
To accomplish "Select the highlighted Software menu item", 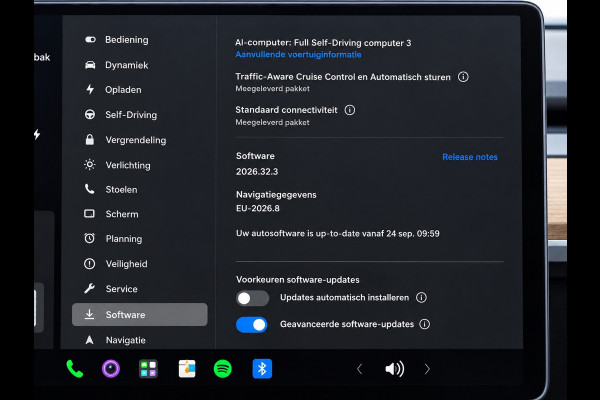I will (x=140, y=315).
